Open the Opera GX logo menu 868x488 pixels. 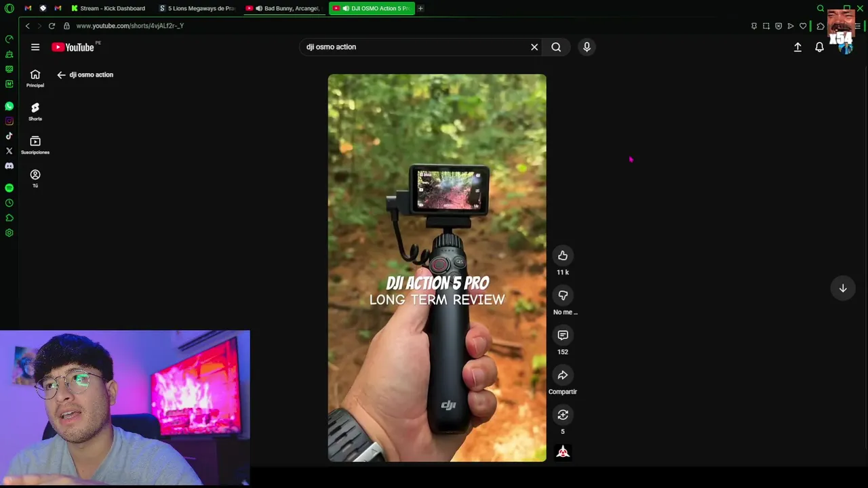pyautogui.click(x=9, y=8)
